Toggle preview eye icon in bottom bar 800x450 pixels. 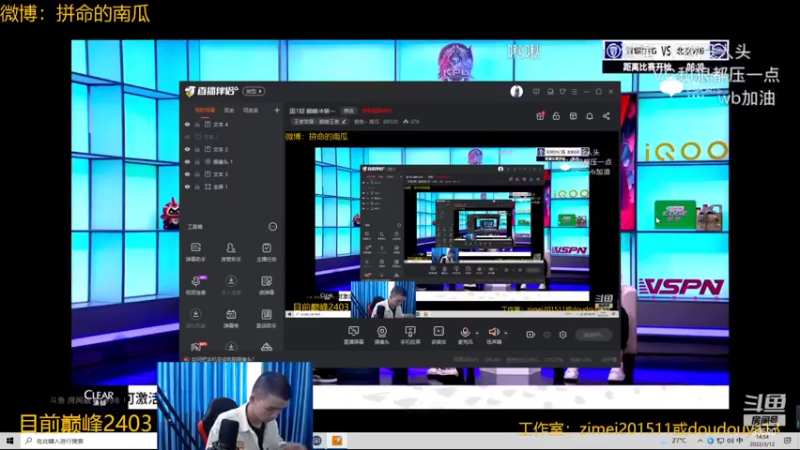coord(547,335)
